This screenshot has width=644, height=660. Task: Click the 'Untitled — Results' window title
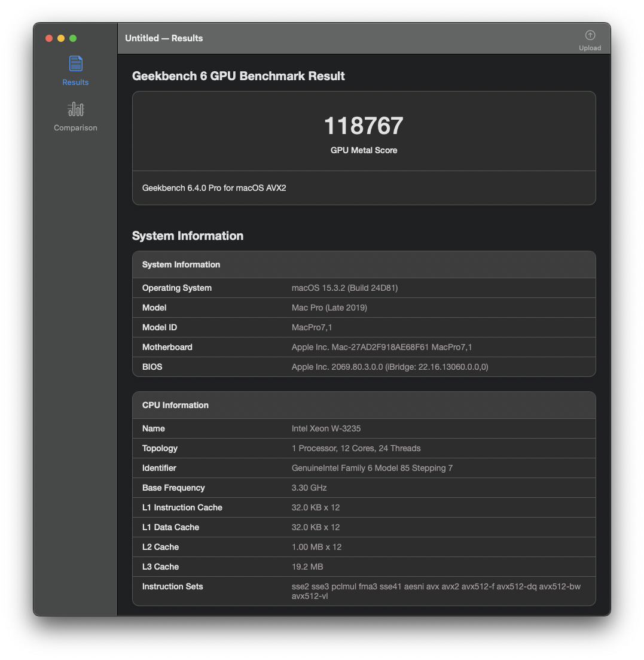pyautogui.click(x=164, y=38)
